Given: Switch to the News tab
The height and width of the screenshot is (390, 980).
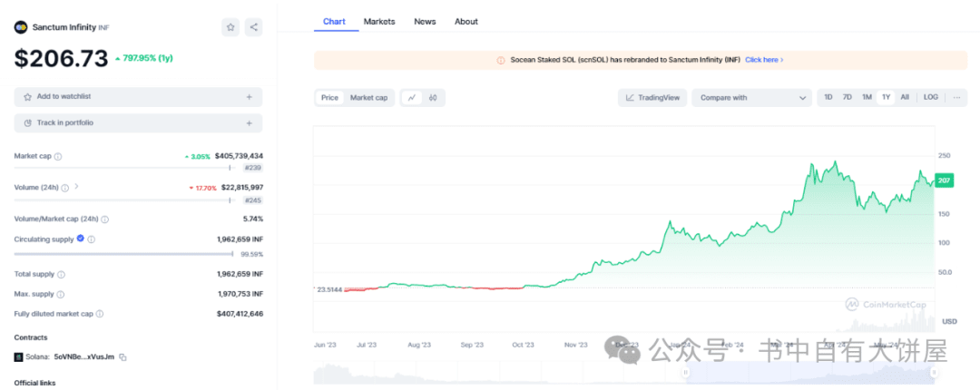Looking at the screenshot, I should click(425, 21).
